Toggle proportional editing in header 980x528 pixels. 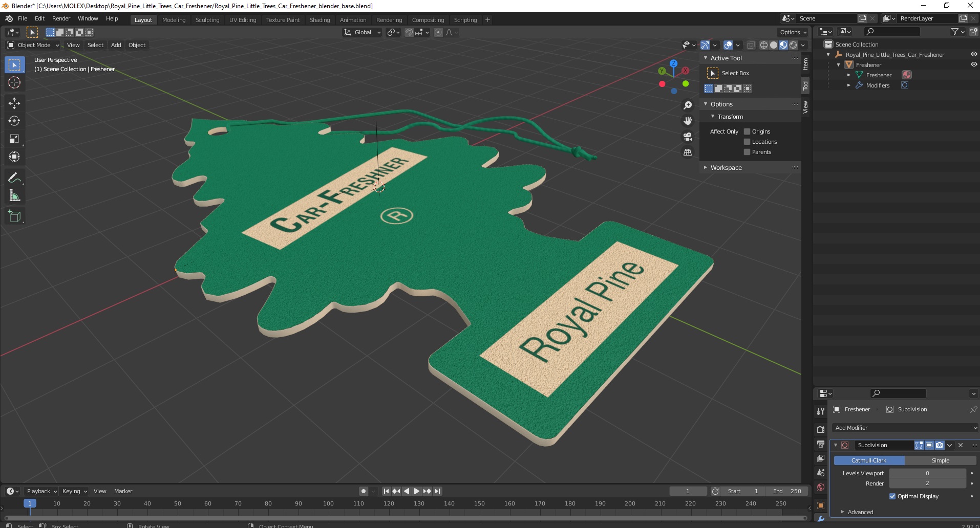tap(438, 32)
